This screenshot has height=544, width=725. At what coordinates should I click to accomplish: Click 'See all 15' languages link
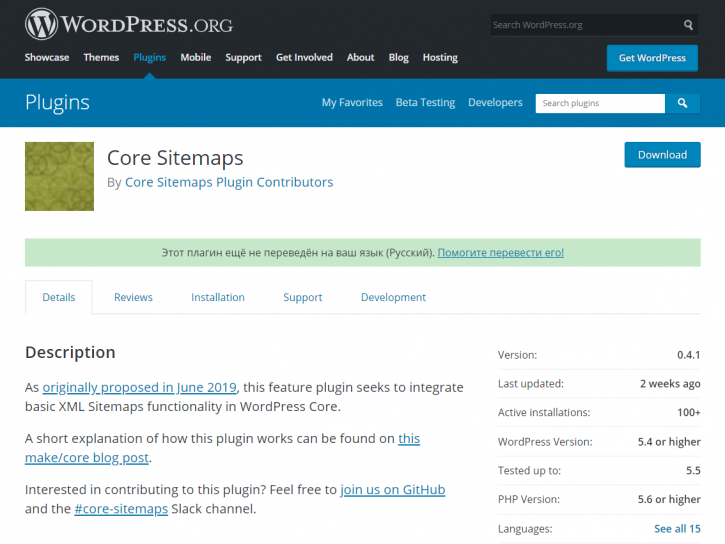pyautogui.click(x=677, y=529)
